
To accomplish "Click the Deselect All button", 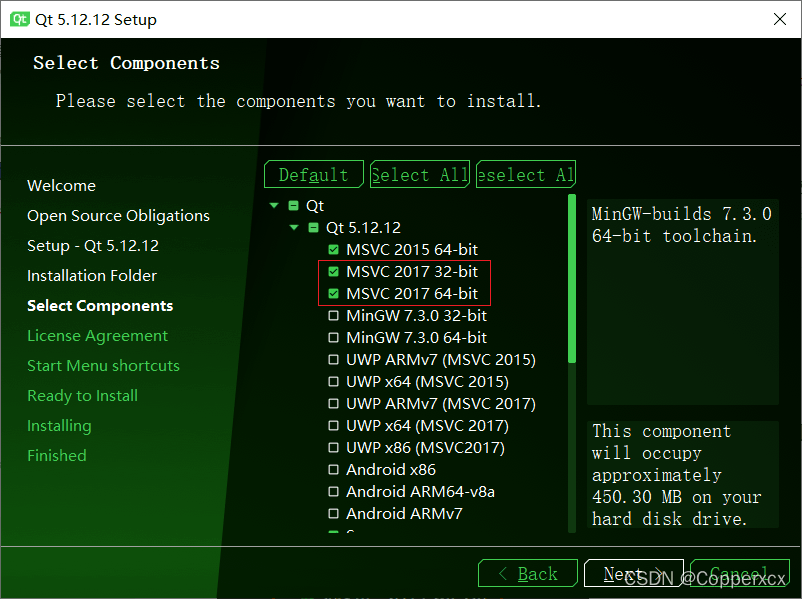I will click(x=525, y=174).
